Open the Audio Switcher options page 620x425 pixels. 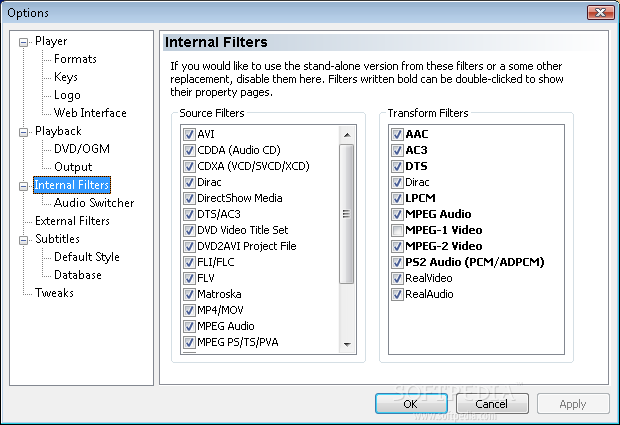tap(94, 203)
